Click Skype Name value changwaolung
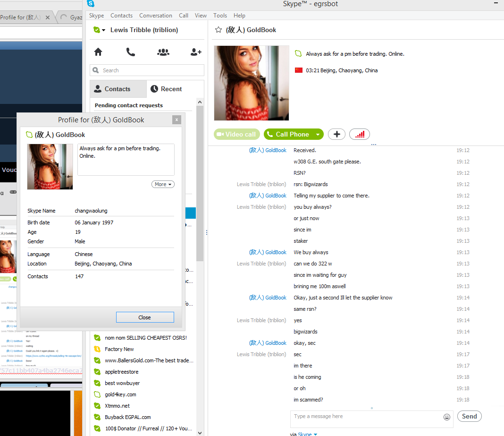 pyautogui.click(x=91, y=211)
